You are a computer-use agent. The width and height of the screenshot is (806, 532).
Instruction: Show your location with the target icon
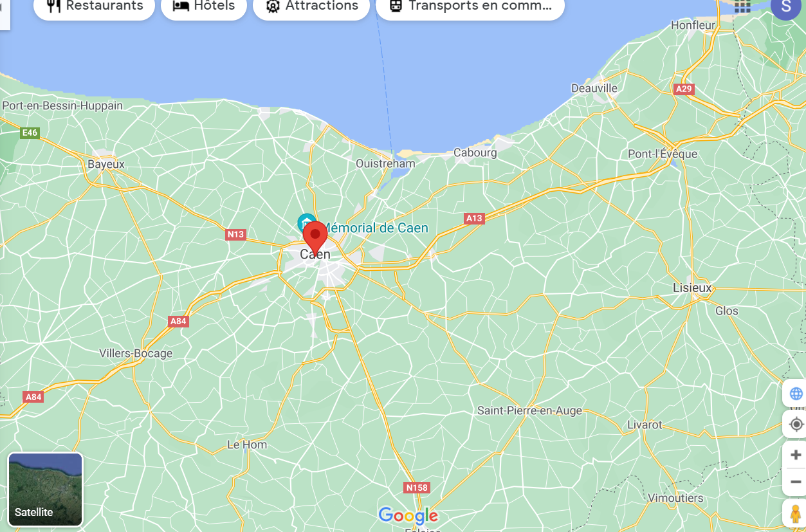(x=796, y=425)
